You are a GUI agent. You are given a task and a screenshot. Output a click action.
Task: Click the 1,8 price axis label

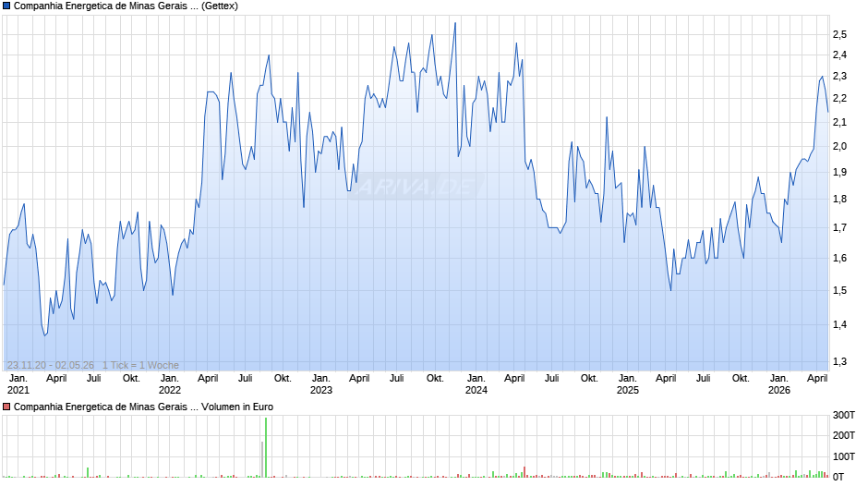pyautogui.click(x=839, y=199)
